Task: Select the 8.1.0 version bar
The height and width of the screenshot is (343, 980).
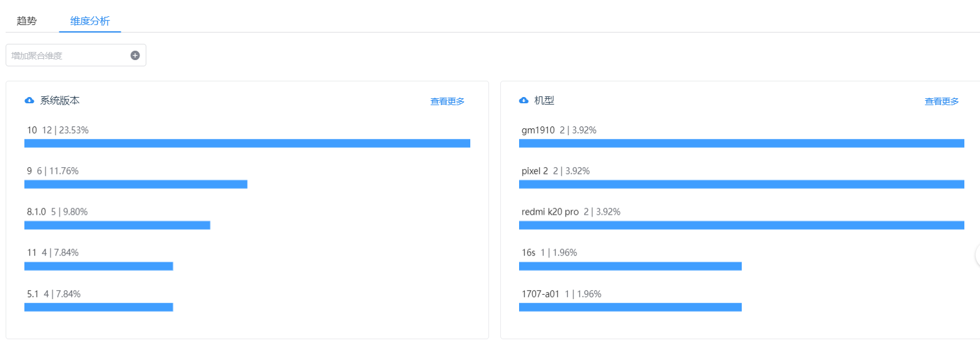Action: (117, 225)
